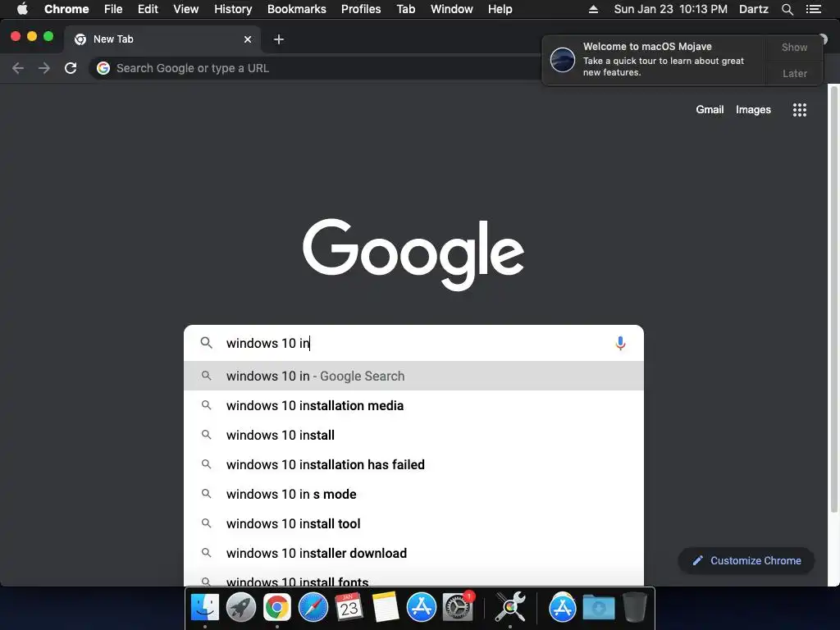Click the Google search box with 'windows 10 in'
The image size is (840, 630).
pyautogui.click(x=413, y=343)
